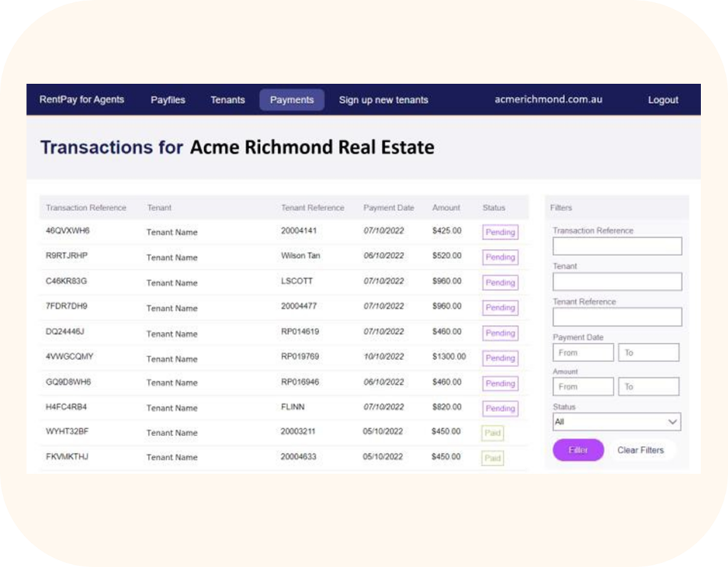Click the $520.00 amount cell
728x567 pixels.
(446, 255)
